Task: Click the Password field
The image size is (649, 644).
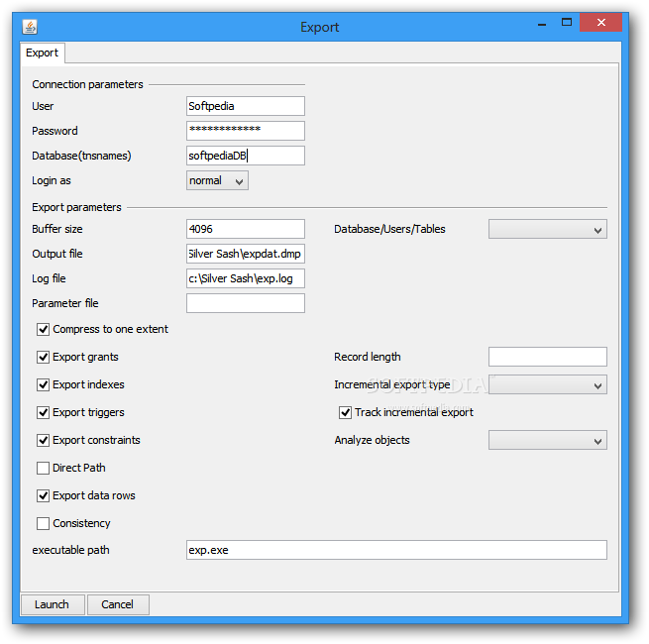Action: coord(246,131)
